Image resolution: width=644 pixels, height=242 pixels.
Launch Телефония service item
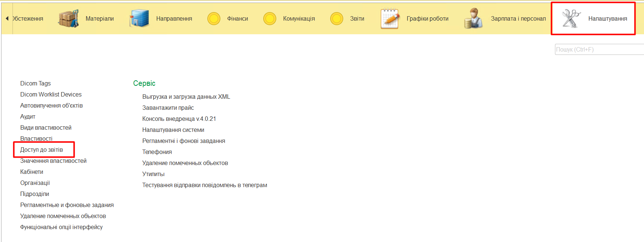(x=157, y=152)
